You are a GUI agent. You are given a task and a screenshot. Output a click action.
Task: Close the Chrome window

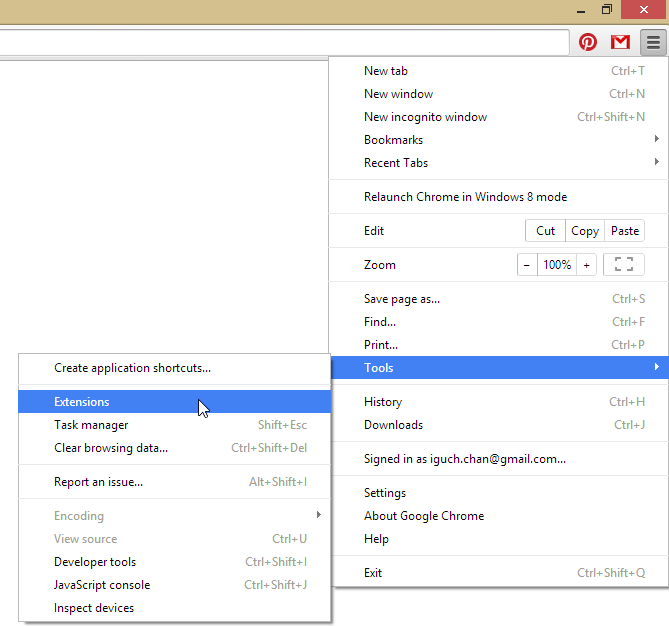[643, 9]
